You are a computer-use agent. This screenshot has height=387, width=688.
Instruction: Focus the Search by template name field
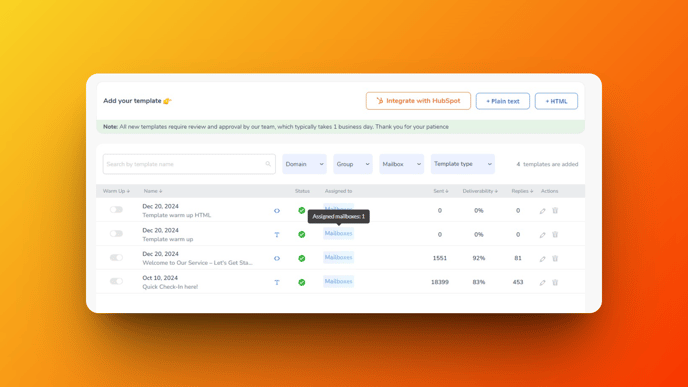click(189, 164)
